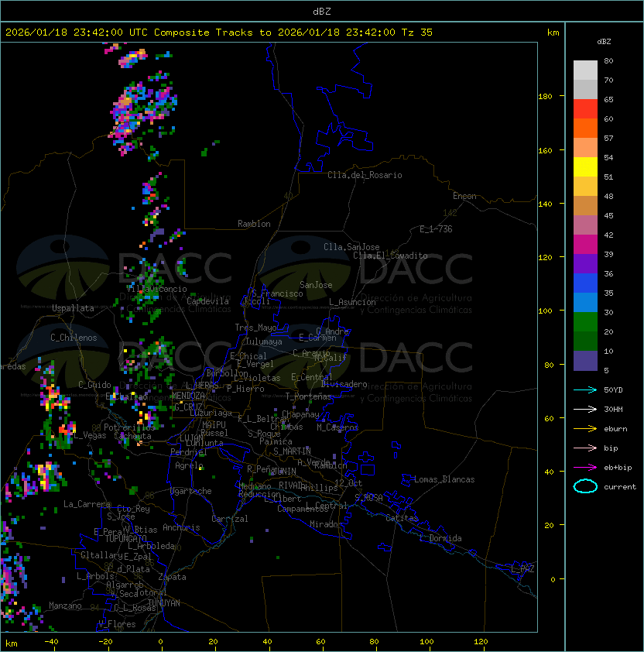
Task: Click the 'C_Chilenos' map label
Action: (x=74, y=338)
